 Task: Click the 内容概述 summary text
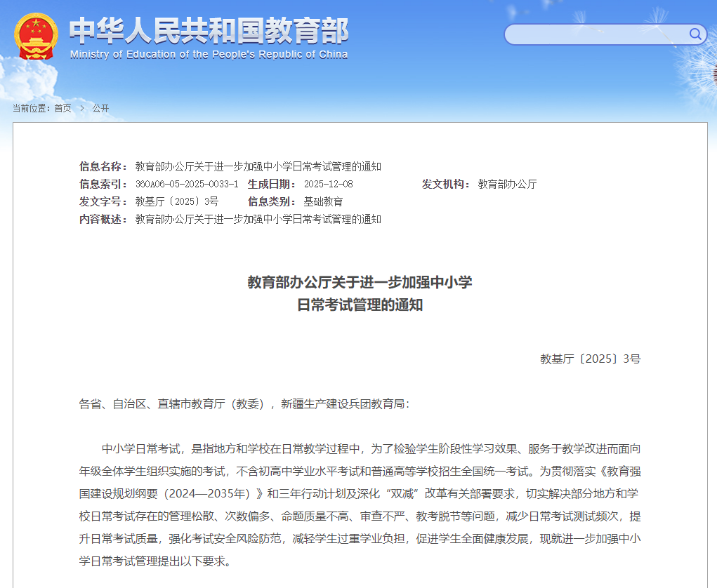point(258,219)
